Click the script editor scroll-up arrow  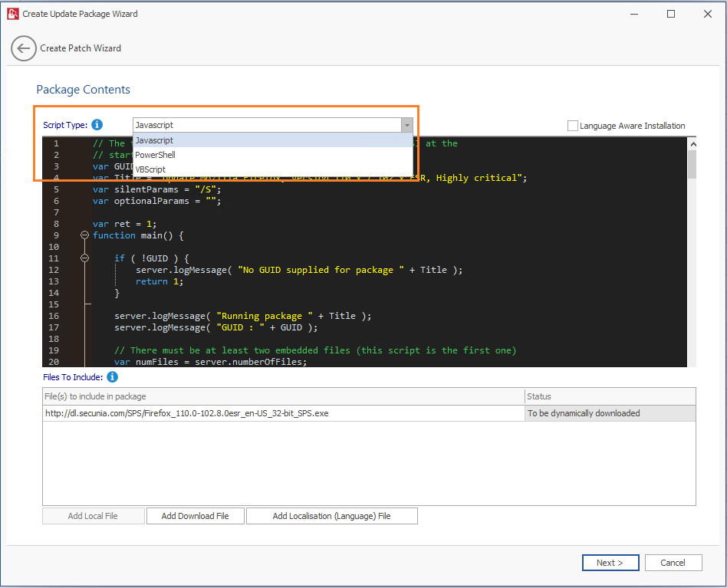[692, 144]
